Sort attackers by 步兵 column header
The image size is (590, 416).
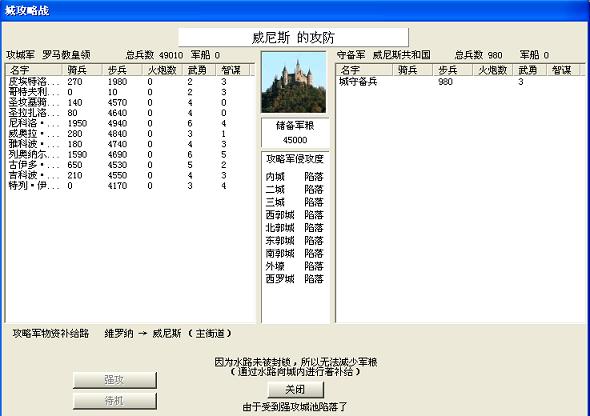(x=122, y=70)
